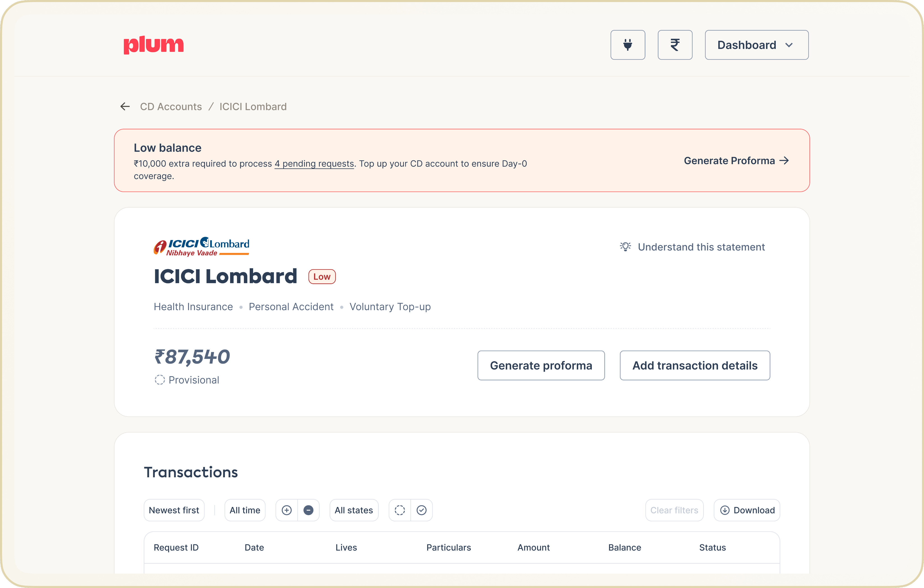Screen dimensions: 924x588
Task: Select the All states filter chip
Action: pos(353,510)
